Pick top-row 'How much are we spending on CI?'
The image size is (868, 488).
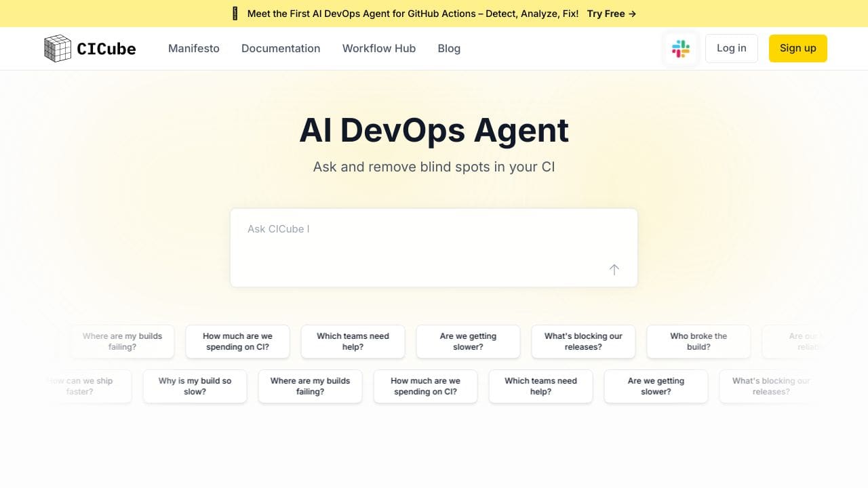(237, 342)
